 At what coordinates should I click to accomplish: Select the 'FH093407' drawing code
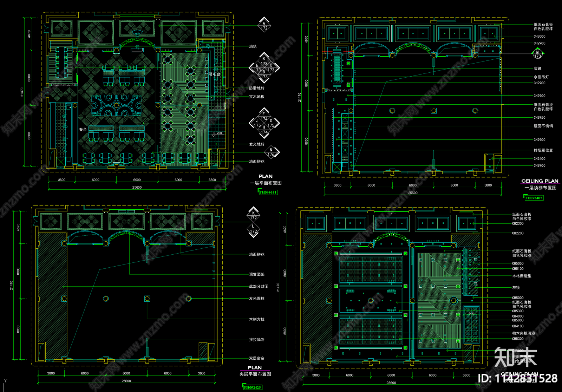pyautogui.click(x=534, y=198)
